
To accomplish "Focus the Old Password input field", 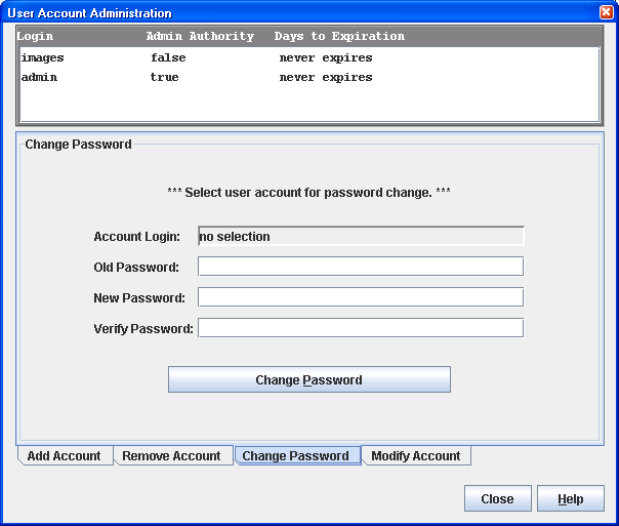I will pos(360,266).
